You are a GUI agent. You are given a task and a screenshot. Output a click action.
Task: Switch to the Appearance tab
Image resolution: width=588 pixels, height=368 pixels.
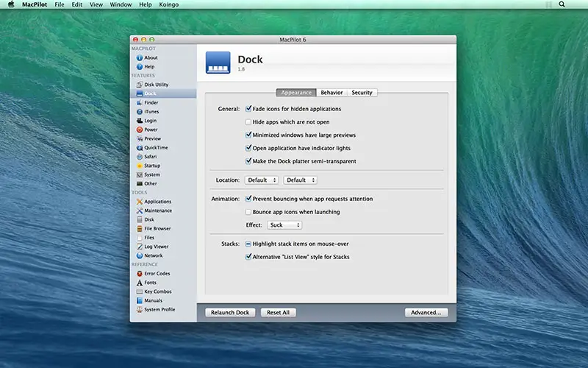296,93
